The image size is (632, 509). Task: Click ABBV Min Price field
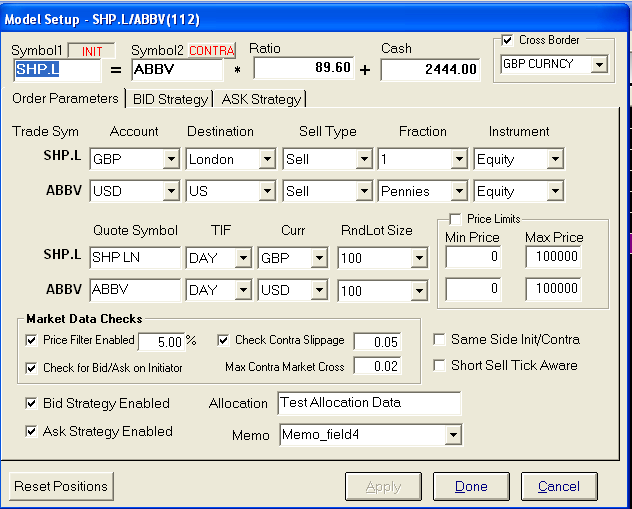[x=473, y=289]
